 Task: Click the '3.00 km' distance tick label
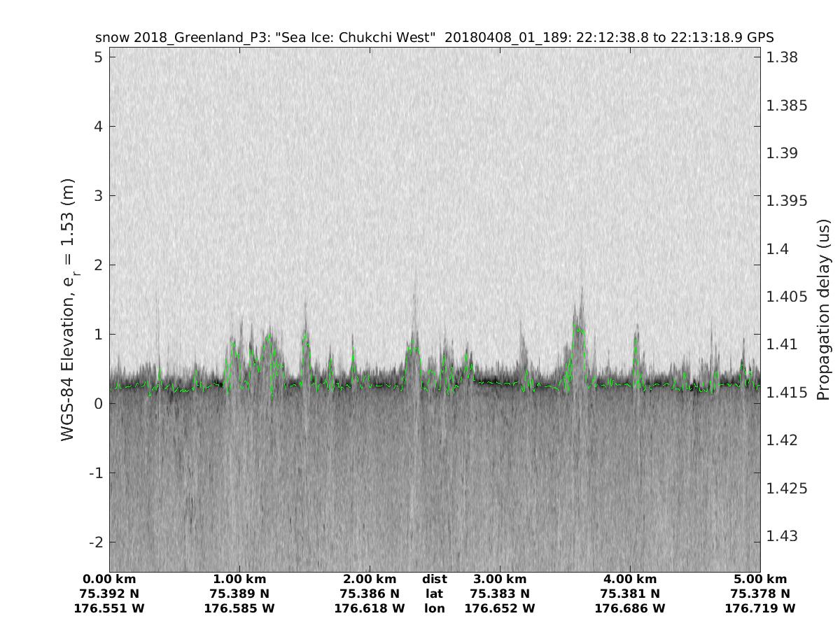click(500, 579)
